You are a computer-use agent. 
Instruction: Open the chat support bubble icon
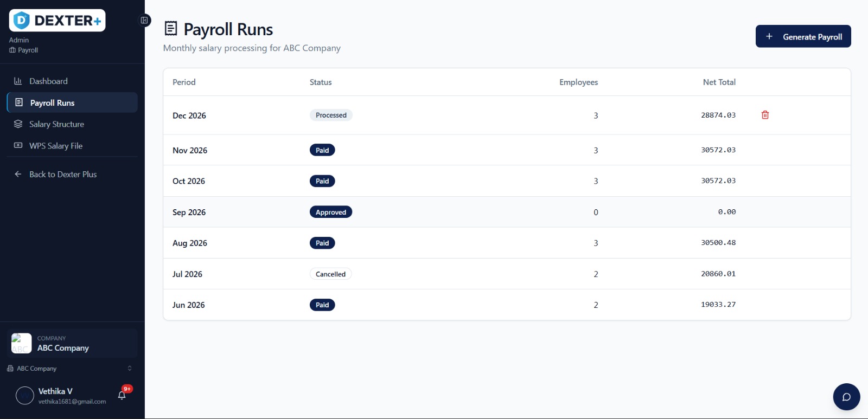click(846, 397)
